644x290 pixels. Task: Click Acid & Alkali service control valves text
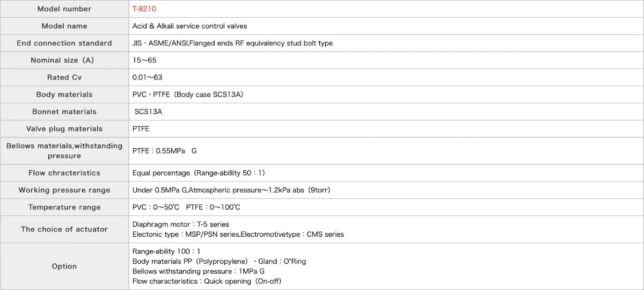[189, 26]
